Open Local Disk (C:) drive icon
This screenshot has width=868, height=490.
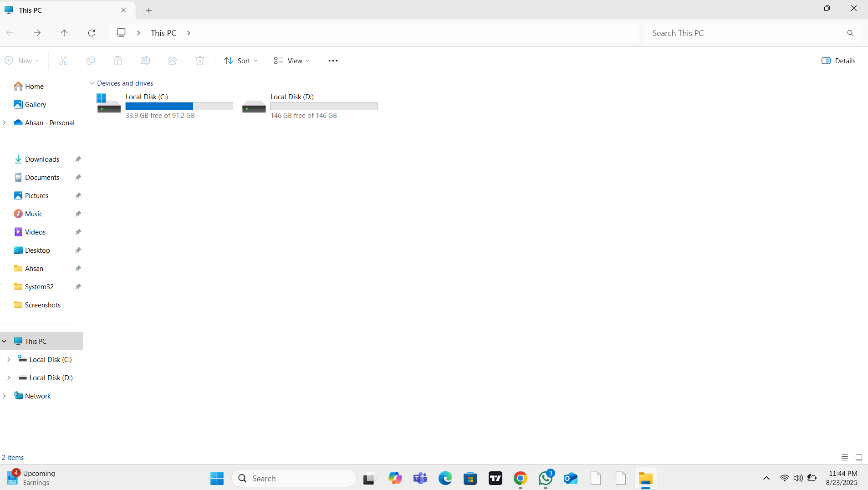tap(109, 104)
